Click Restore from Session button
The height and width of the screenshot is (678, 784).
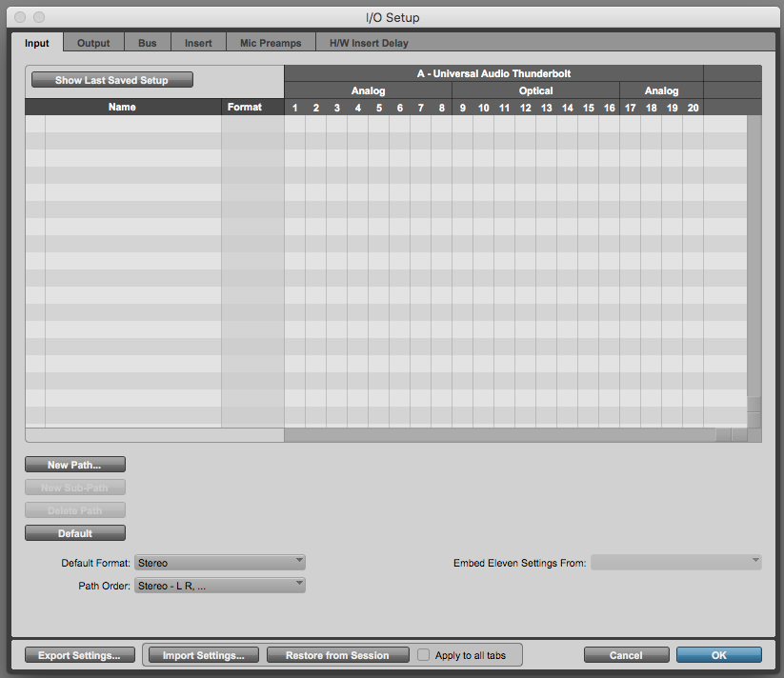click(x=336, y=655)
